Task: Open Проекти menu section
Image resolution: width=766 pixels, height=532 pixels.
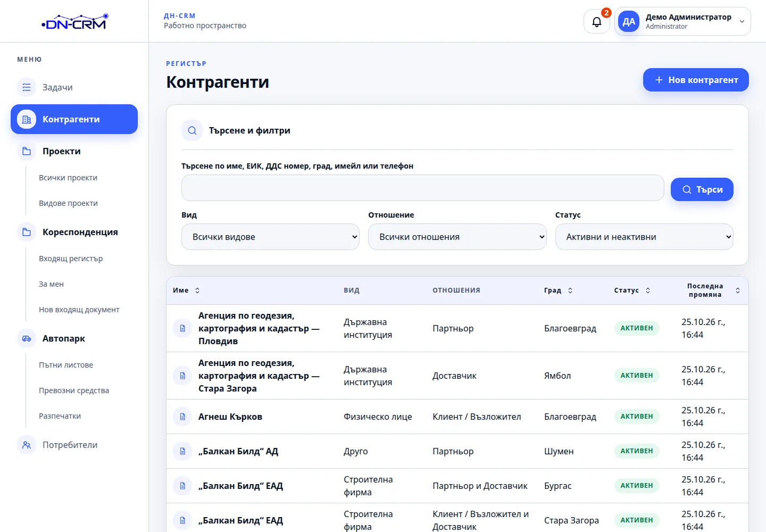Action: pyautogui.click(x=74, y=151)
